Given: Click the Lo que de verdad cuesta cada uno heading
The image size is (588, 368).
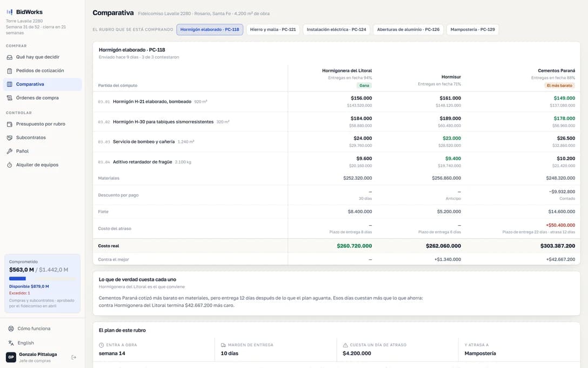Looking at the screenshot, I should (137, 280).
